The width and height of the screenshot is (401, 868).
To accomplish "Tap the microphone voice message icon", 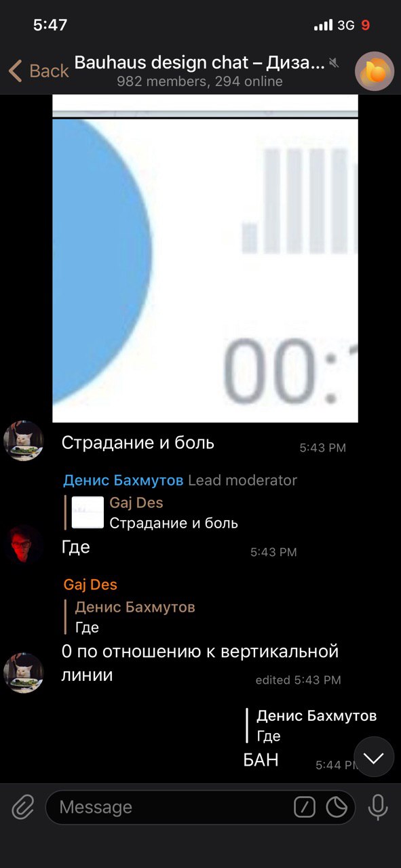I will [377, 807].
